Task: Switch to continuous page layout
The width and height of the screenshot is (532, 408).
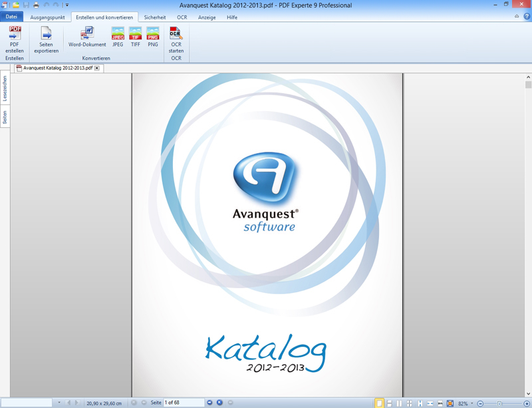Action: pyautogui.click(x=390, y=403)
